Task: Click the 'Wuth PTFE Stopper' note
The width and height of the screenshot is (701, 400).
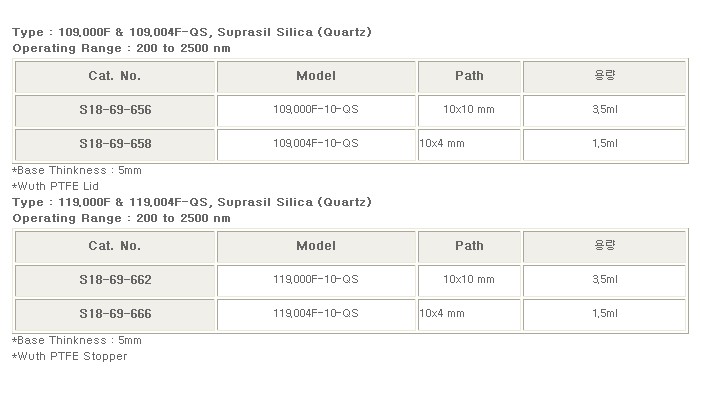Action: click(70, 356)
